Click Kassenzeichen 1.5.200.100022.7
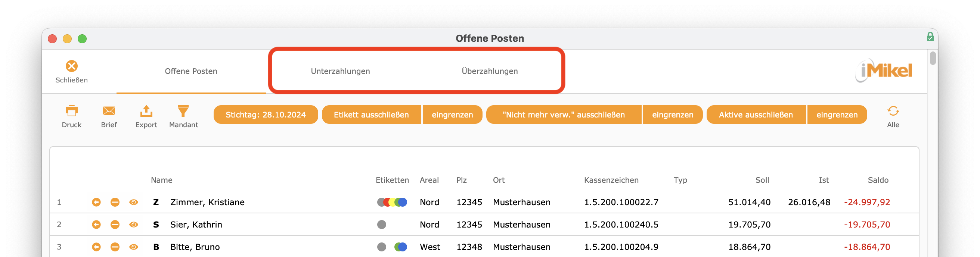 coord(621,202)
